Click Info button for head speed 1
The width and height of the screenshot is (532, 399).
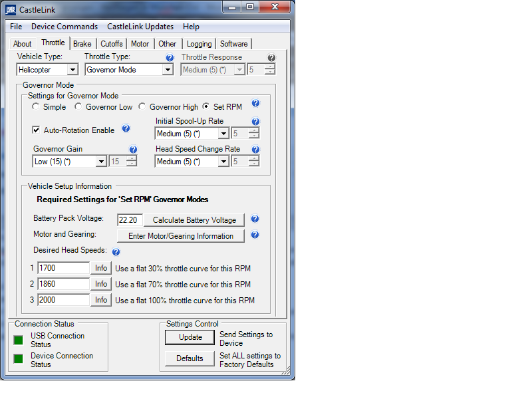click(x=101, y=268)
